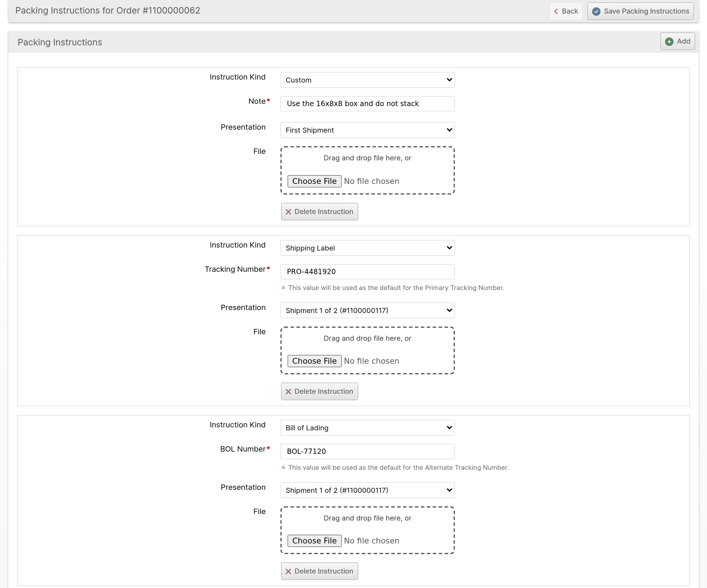Save Packing Instructions

[640, 11]
